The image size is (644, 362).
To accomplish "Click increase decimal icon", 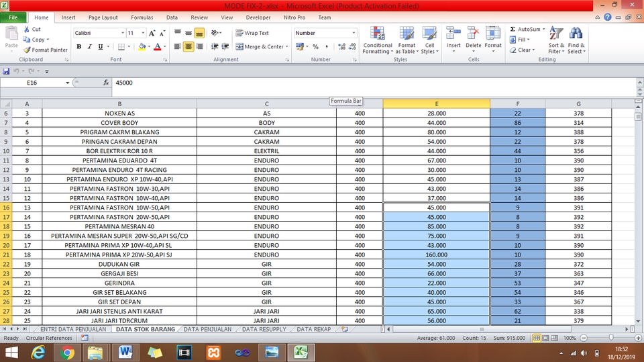I will pos(341,46).
